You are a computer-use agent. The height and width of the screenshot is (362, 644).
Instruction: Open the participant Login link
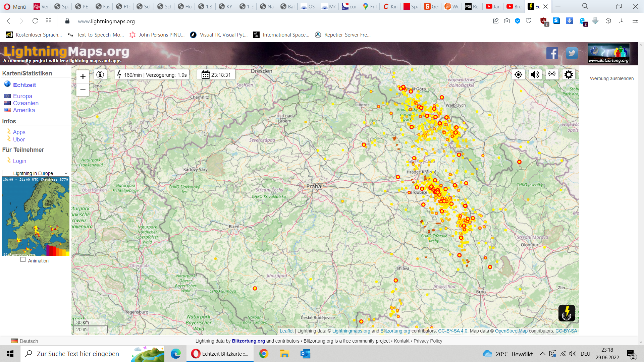(x=19, y=161)
